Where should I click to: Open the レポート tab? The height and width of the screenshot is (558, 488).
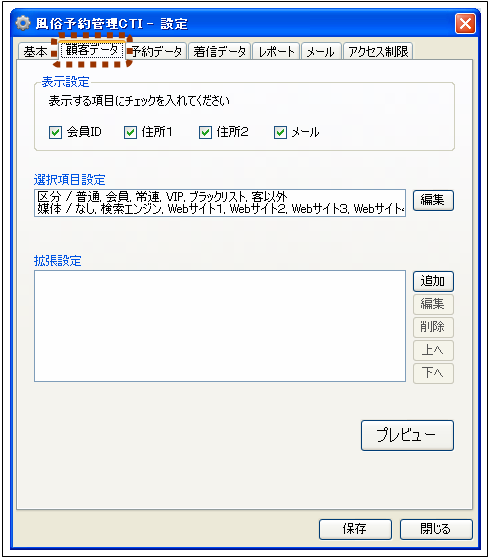pyautogui.click(x=276, y=52)
